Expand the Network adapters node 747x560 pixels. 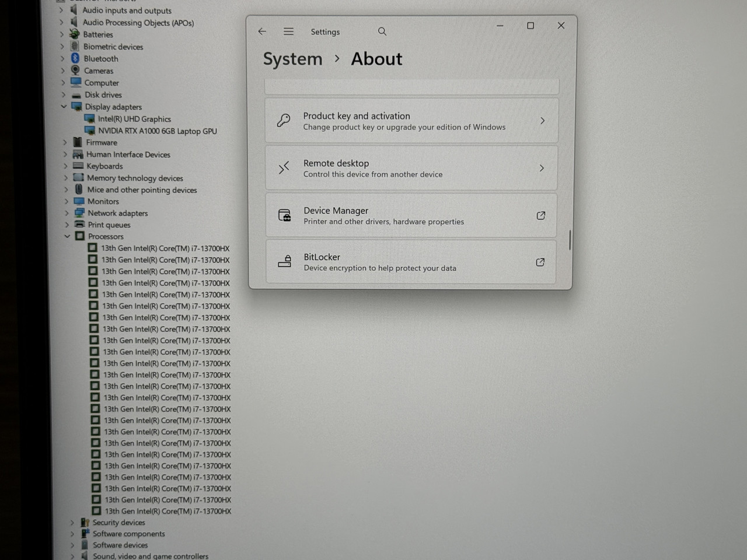coord(67,213)
